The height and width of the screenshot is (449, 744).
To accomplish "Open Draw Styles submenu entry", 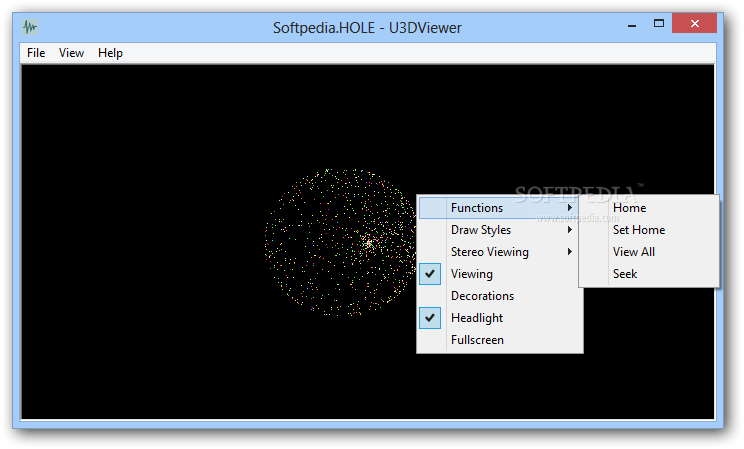I will 499,230.
